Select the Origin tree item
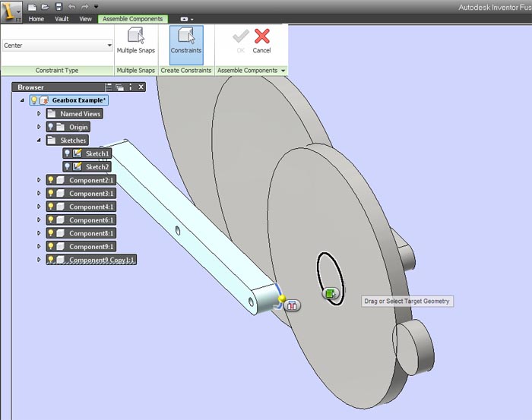 78,127
